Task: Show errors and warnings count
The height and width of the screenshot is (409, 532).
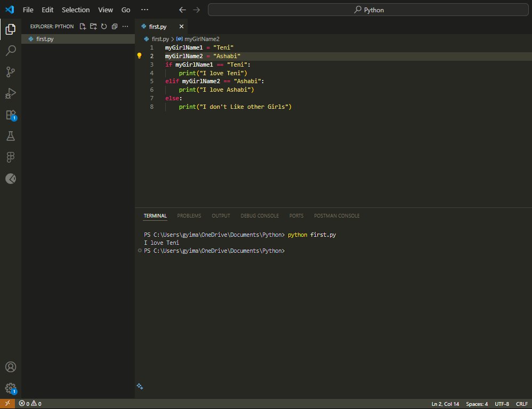Action: point(30,404)
